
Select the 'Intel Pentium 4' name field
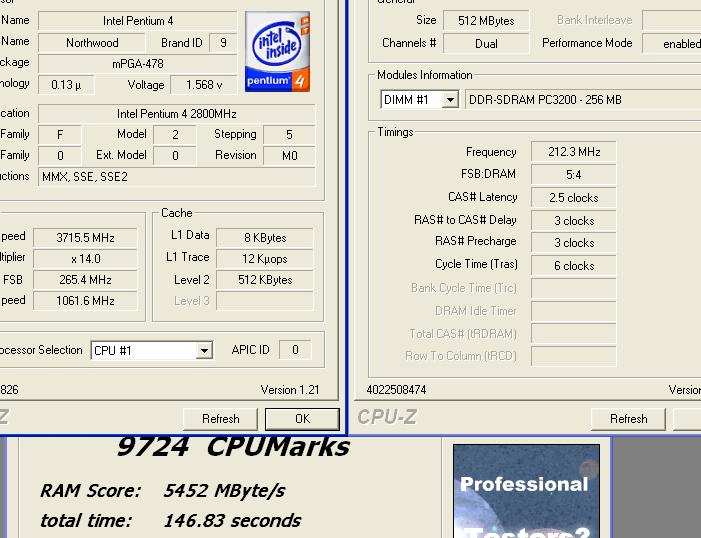click(138, 21)
